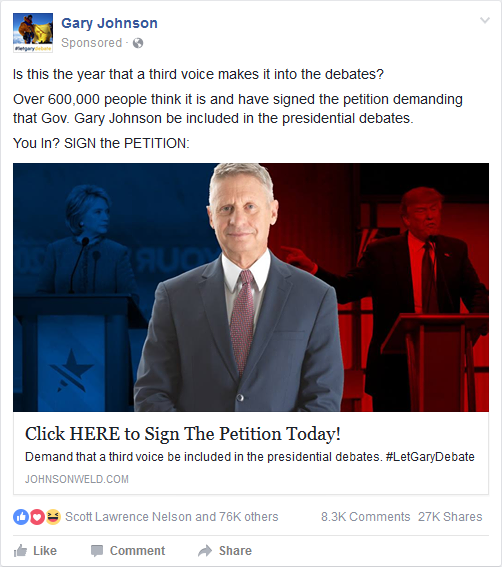Image resolution: width=502 pixels, height=567 pixels.
Task: Click the red heart reaction icon
Action: 37,517
